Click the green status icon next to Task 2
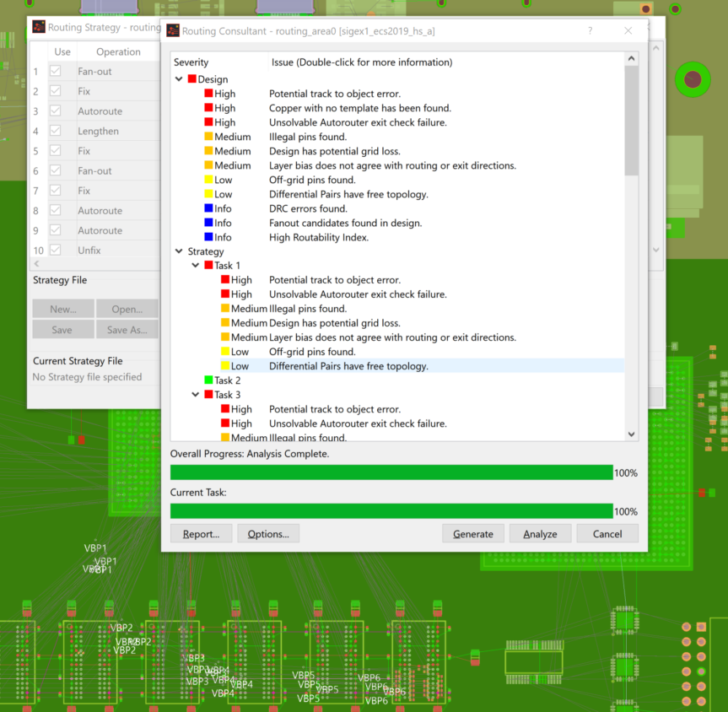 coord(207,380)
